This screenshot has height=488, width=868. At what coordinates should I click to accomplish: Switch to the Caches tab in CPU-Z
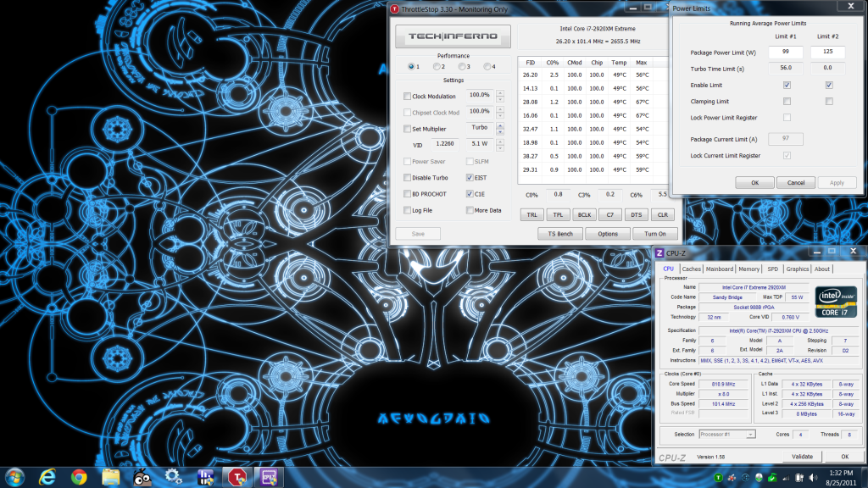[x=692, y=269]
